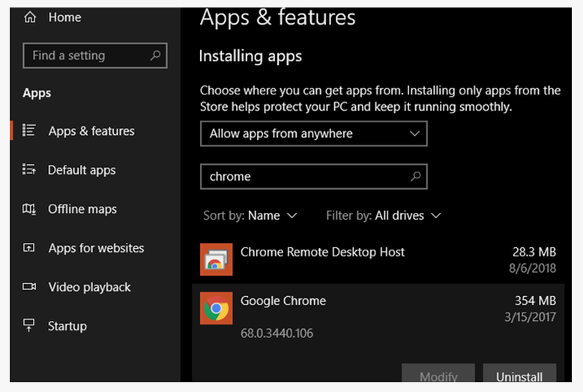Image resolution: width=583 pixels, height=392 pixels.
Task: Select Chrome Remote Desktop Host entry
Action: pyautogui.click(x=378, y=259)
